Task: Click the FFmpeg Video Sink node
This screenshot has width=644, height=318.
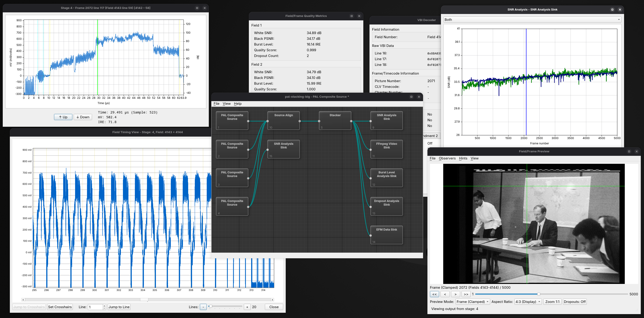Action: (386, 149)
